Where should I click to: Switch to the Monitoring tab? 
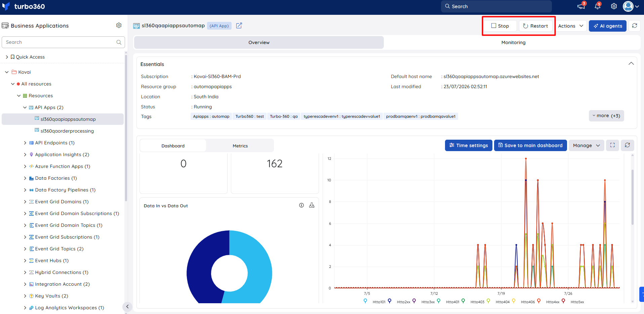(x=513, y=42)
